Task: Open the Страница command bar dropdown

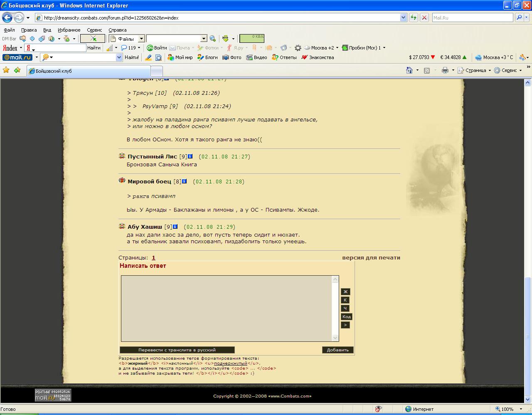Action: [474, 70]
